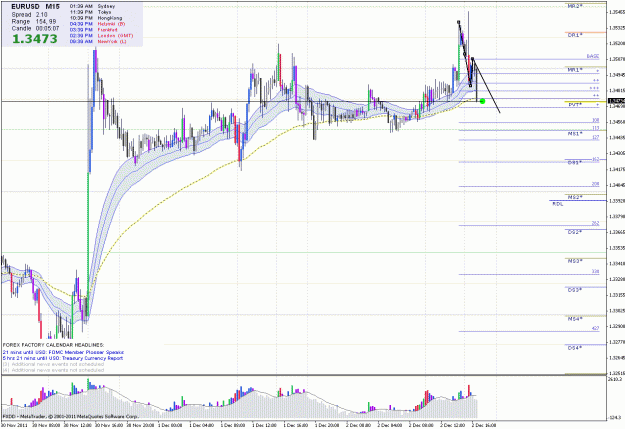625x429 pixels.
Task: Click the FOMC Member Plosser Speaks headline
Action: pos(63,352)
